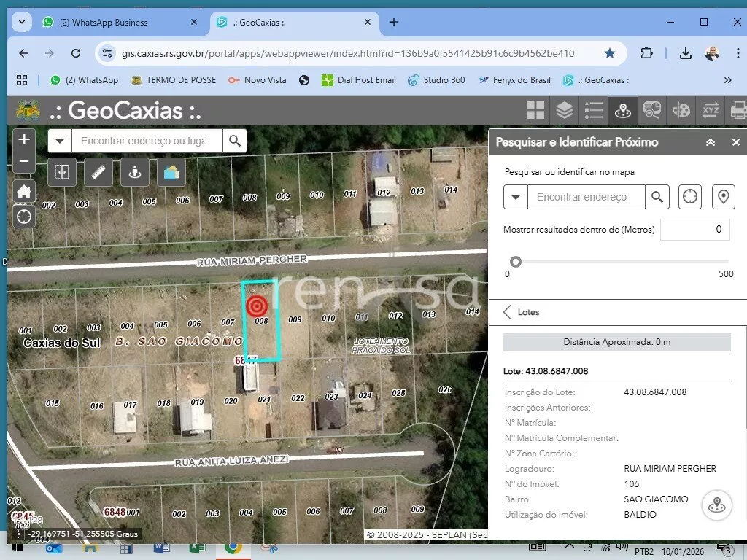This screenshot has width=747, height=560.
Task: Expand search source dropdown on map
Action: click(61, 141)
